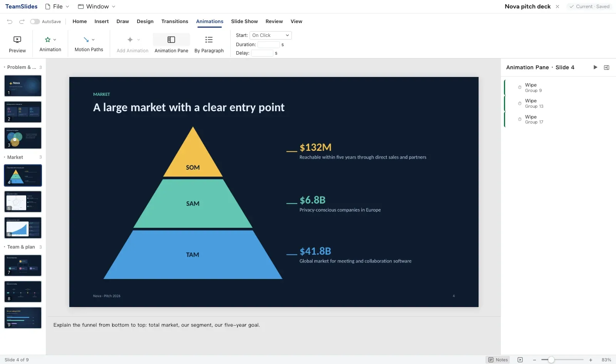The width and height of the screenshot is (616, 364).
Task: Toggle the AutoSave switch
Action: pos(35,22)
